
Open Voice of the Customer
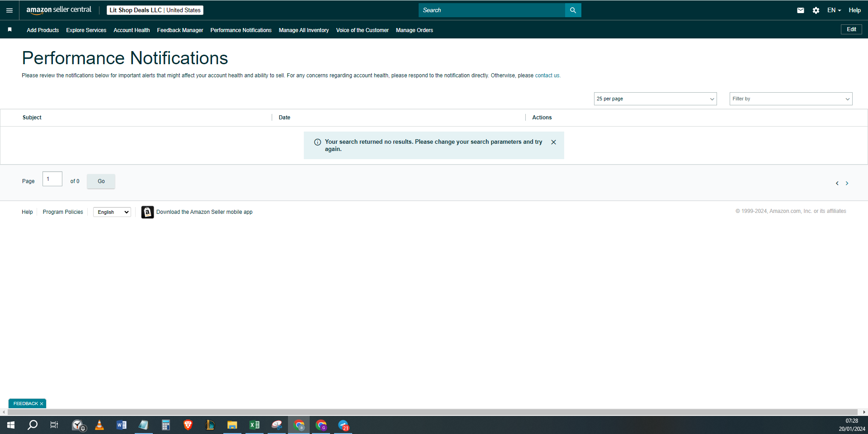[x=363, y=30]
